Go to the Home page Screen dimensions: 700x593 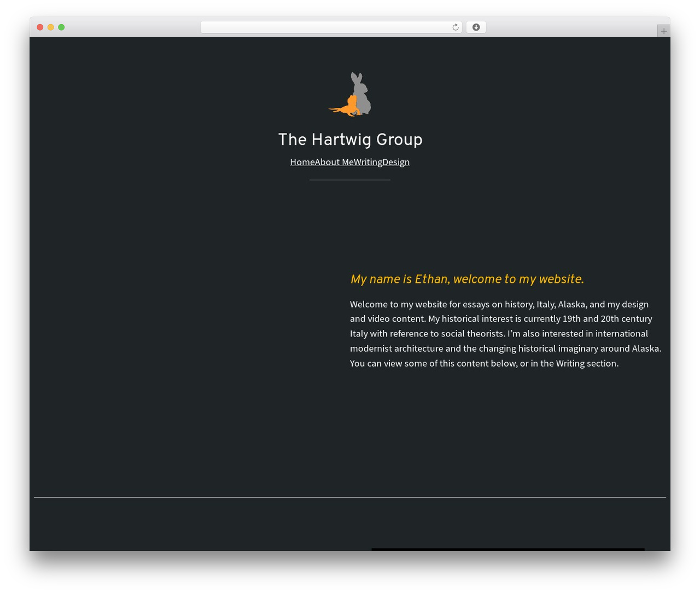pyautogui.click(x=302, y=162)
